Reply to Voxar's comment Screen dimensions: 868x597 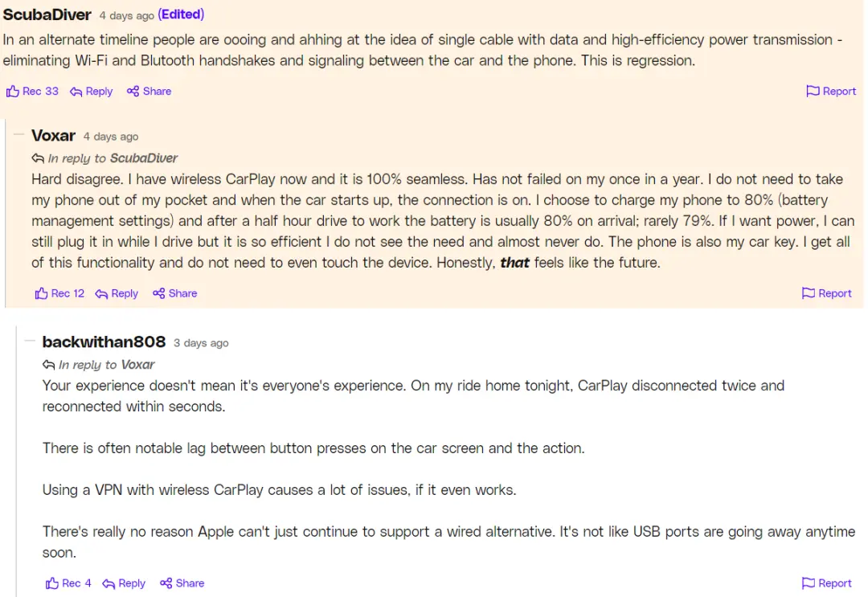click(117, 294)
